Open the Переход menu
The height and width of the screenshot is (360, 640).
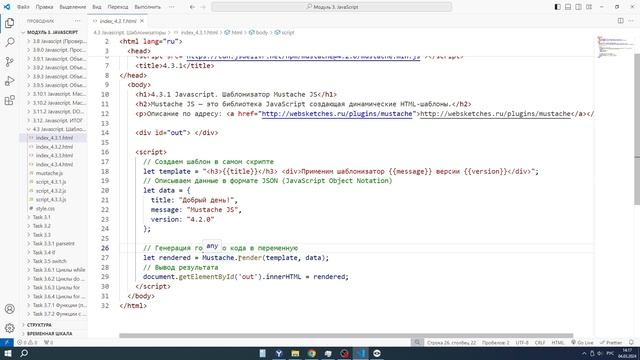pos(118,7)
